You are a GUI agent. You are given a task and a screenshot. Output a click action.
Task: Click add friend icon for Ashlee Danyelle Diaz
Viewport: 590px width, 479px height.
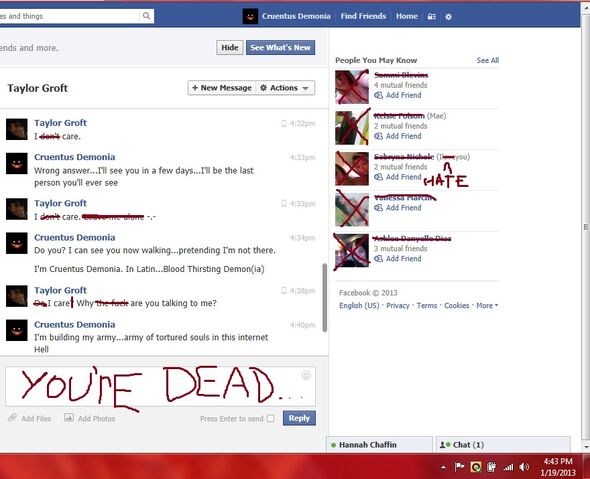tap(379, 259)
